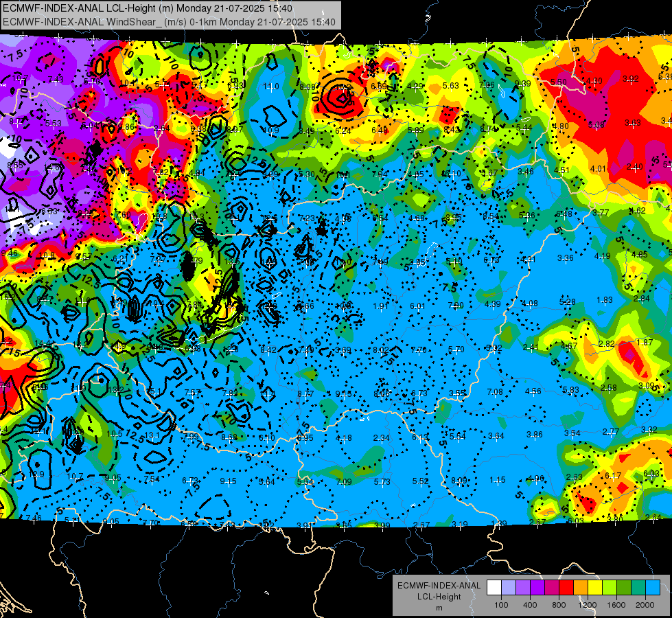The image size is (672, 618).
Task: Click legend tick value '400'
Action: pyautogui.click(x=530, y=605)
